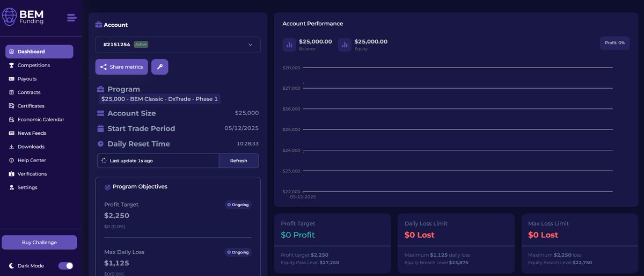Click the 05/12/2025 start date value
This screenshot has height=276, width=644.
[x=241, y=128]
